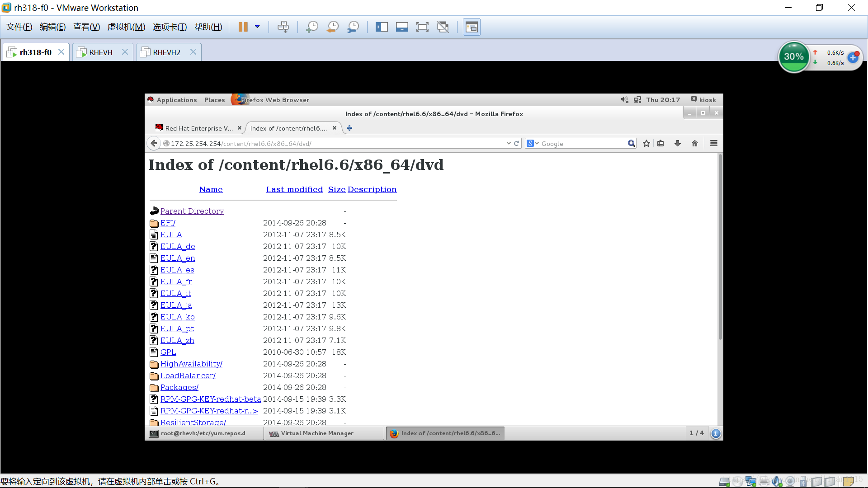868x488 pixels.
Task: Revert VM to previous snapshot
Action: click(333, 27)
